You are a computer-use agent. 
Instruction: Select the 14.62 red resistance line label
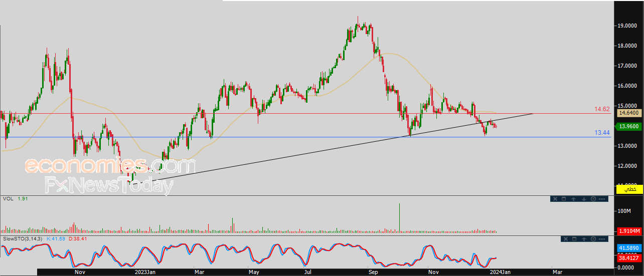tap(603, 109)
